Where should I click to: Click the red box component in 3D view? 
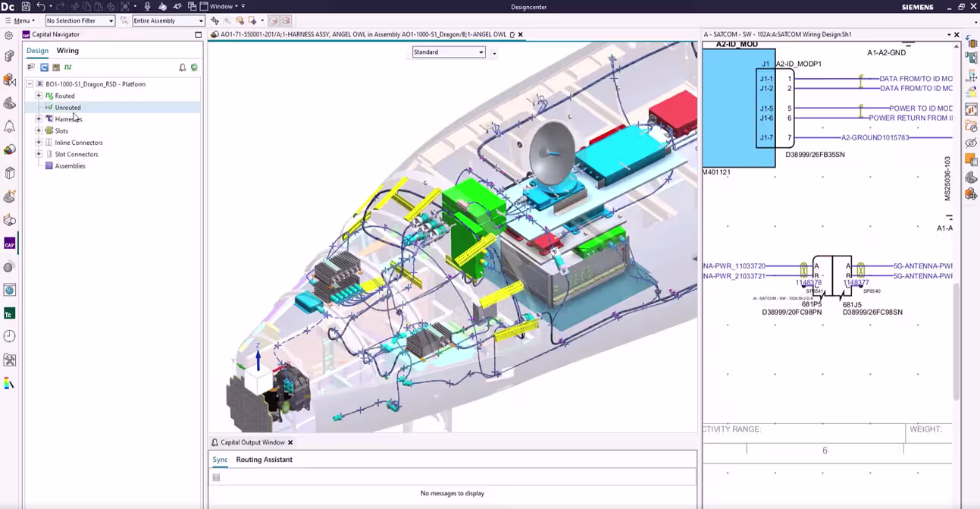672,112
